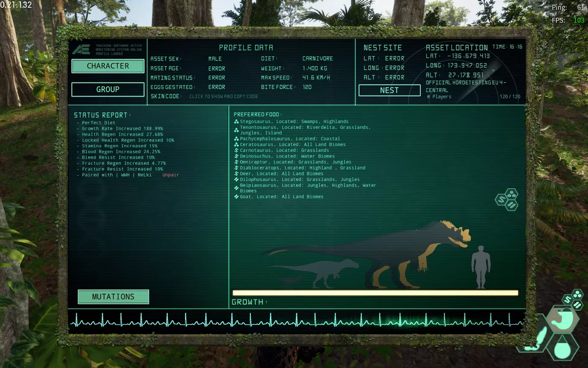Click the nutrient icon beside Stegosaurus

coord(236,122)
